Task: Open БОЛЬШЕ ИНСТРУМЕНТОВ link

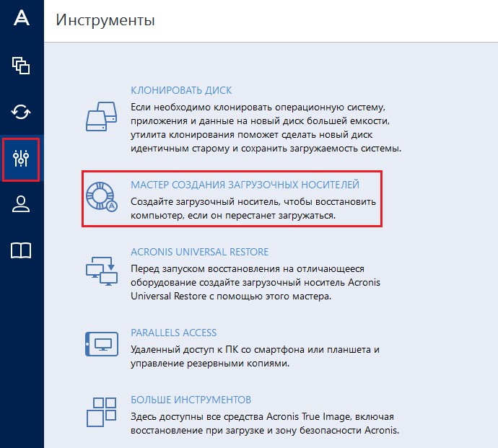Action: [191, 400]
